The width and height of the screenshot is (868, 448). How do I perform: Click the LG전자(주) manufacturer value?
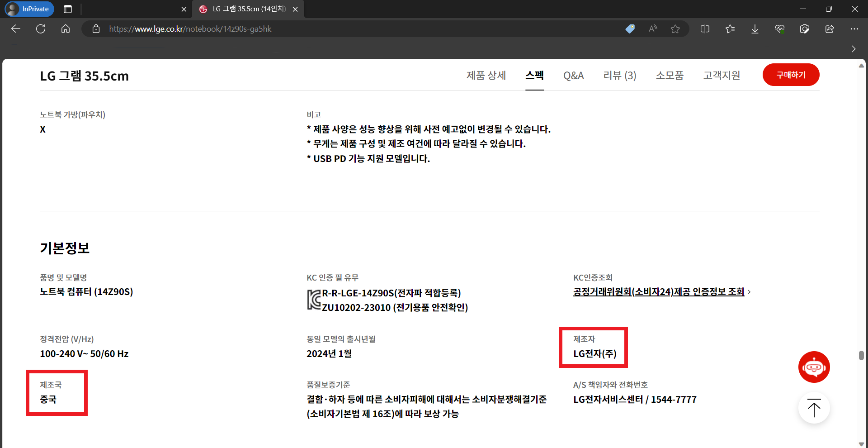coord(595,354)
